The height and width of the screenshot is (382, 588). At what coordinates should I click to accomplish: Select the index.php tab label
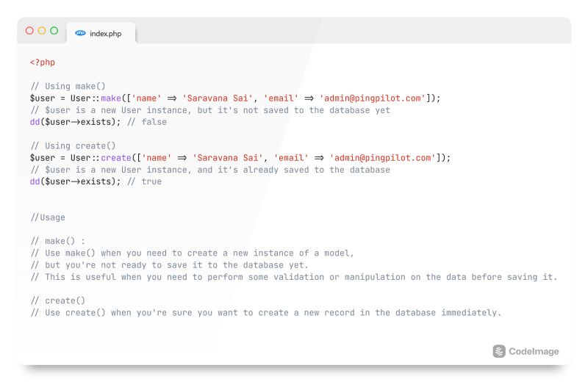pos(106,34)
